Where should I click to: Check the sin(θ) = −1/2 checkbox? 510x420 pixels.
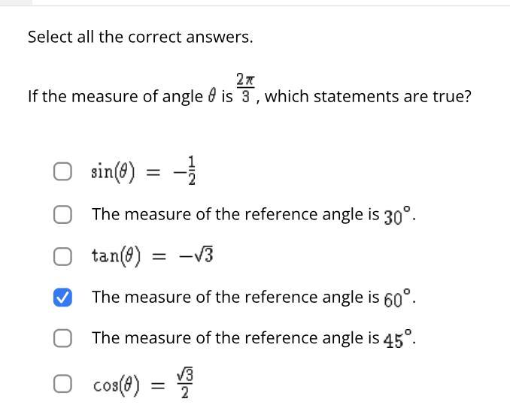[63, 172]
